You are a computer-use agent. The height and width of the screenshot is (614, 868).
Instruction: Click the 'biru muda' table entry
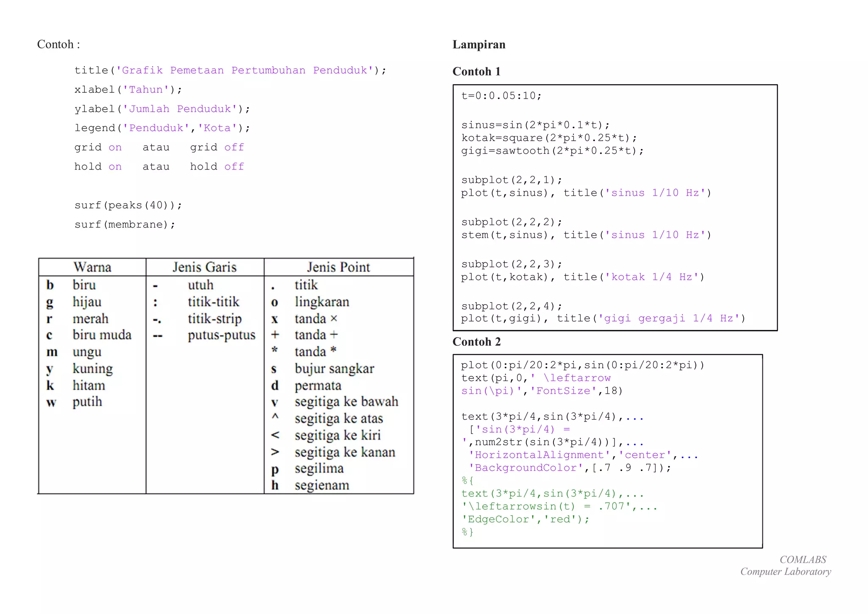(x=102, y=335)
